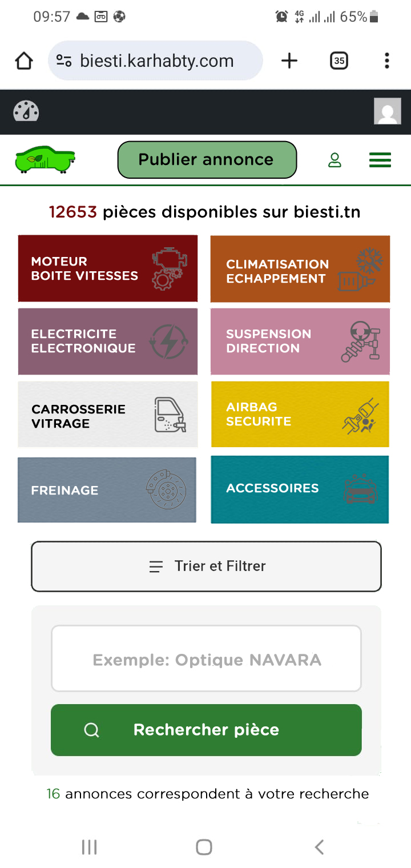Open the Carrosserie Vitrage category
Image resolution: width=411 pixels, height=868 pixels.
click(x=108, y=415)
